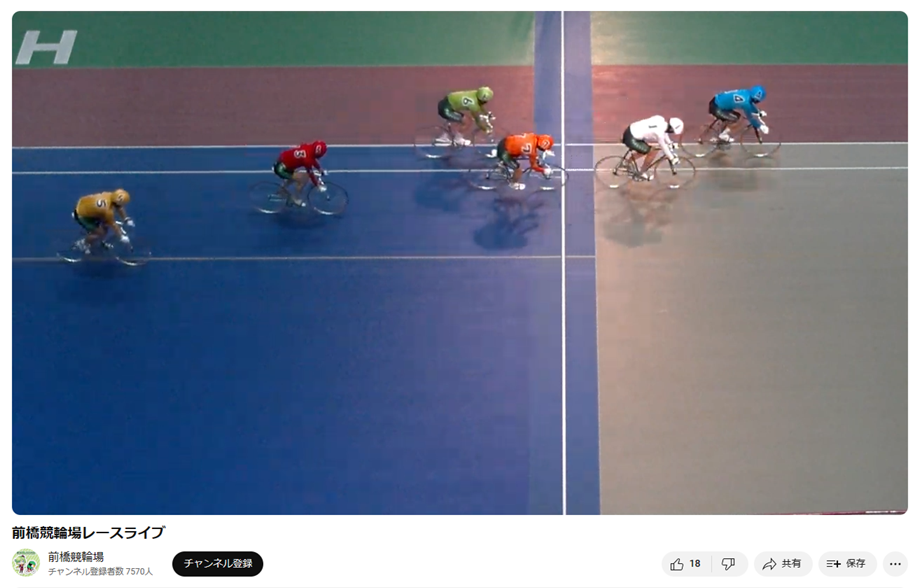Click the white jersey cyclist in video
The height and width of the screenshot is (588, 916).
[645, 151]
